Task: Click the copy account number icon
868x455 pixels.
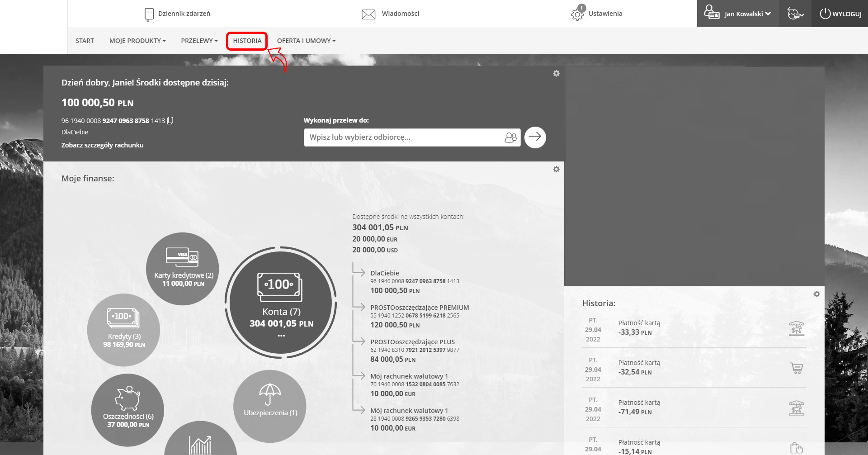Action: [170, 121]
